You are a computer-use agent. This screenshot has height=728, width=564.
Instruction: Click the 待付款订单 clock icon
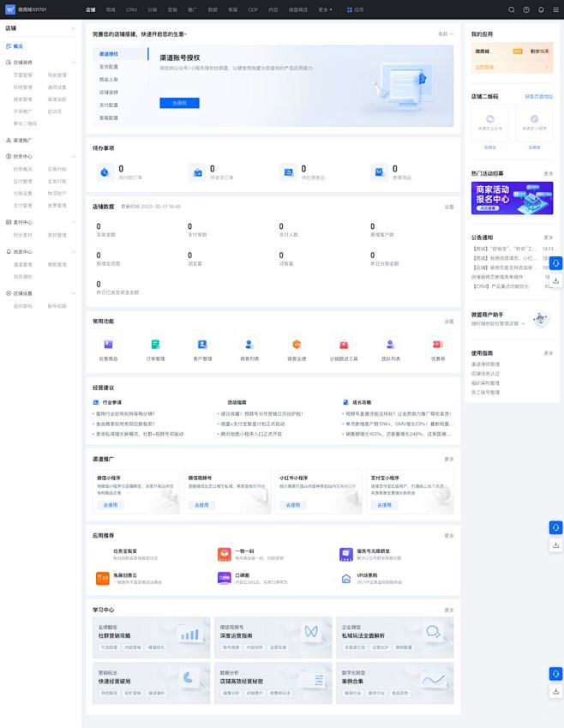[x=105, y=172]
